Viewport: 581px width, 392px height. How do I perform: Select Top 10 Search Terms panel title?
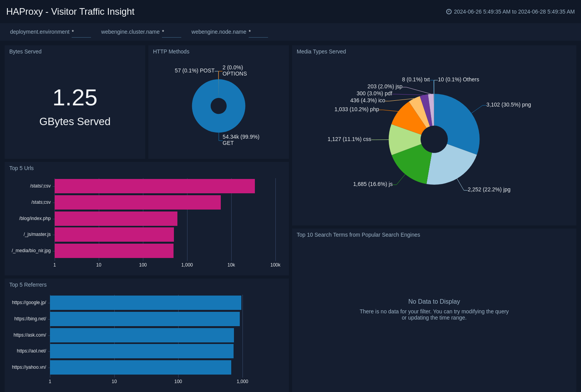(358, 235)
